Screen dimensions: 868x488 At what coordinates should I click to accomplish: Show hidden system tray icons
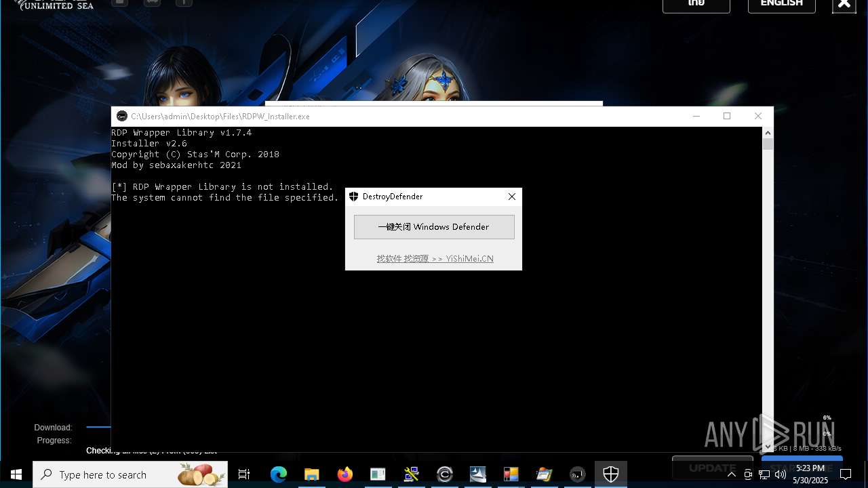pyautogui.click(x=732, y=474)
